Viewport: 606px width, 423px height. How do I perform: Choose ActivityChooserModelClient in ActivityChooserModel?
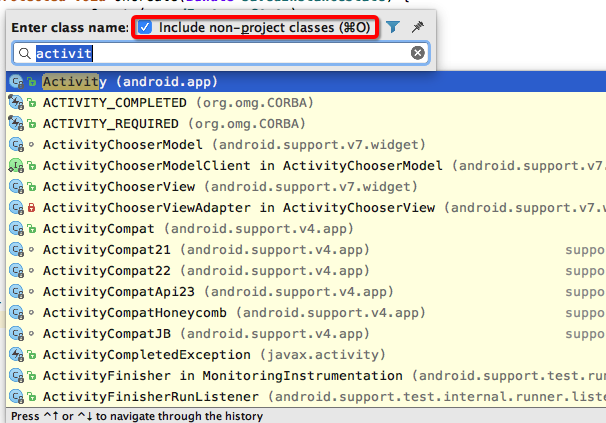306,166
